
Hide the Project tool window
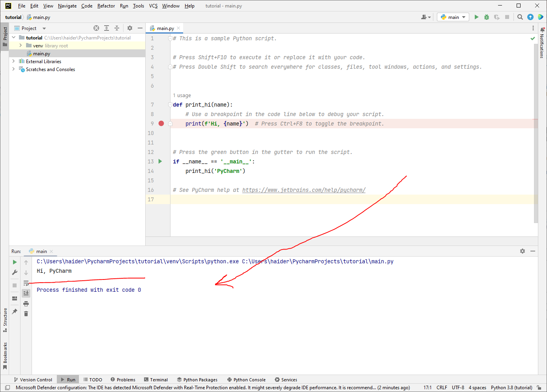pyautogui.click(x=140, y=28)
